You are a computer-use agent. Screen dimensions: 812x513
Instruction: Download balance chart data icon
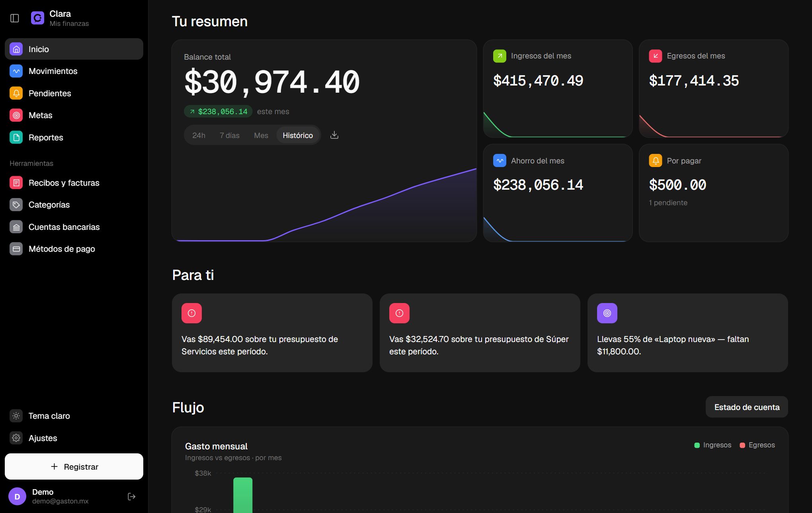click(334, 135)
